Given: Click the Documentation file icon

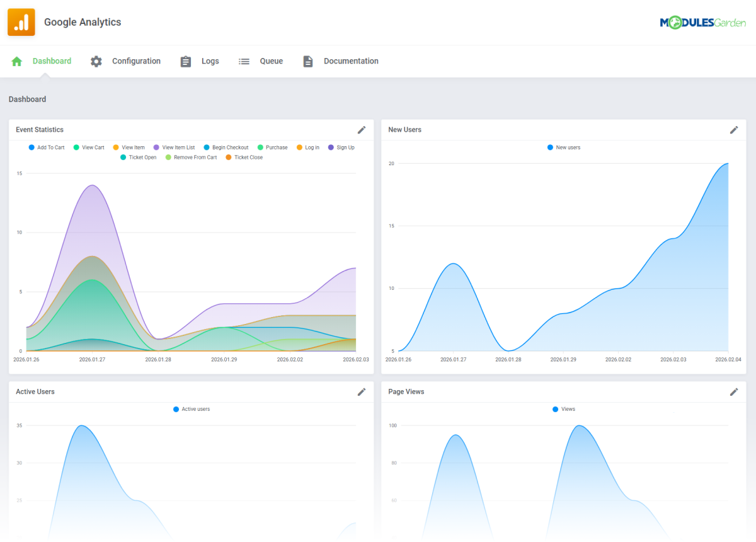Looking at the screenshot, I should (308, 61).
